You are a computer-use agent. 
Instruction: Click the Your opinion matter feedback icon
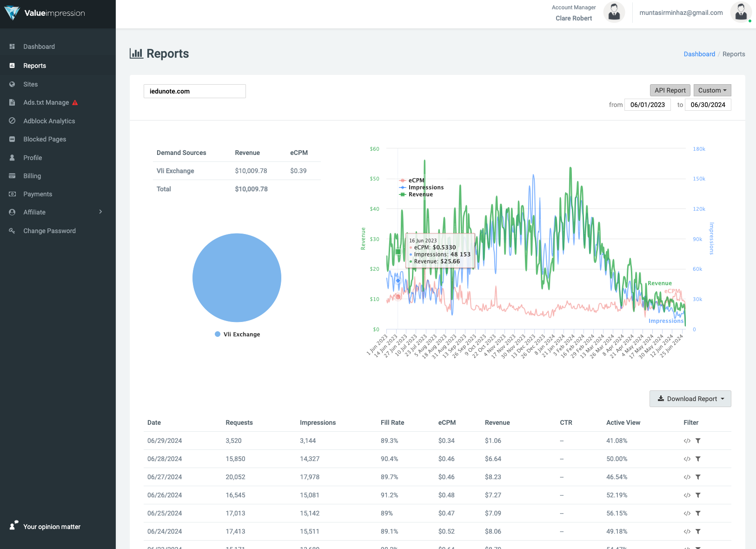coord(13,526)
